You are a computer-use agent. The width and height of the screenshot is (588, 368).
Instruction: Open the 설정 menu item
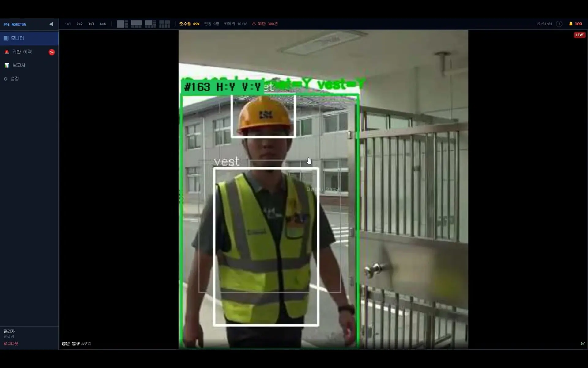29,79
